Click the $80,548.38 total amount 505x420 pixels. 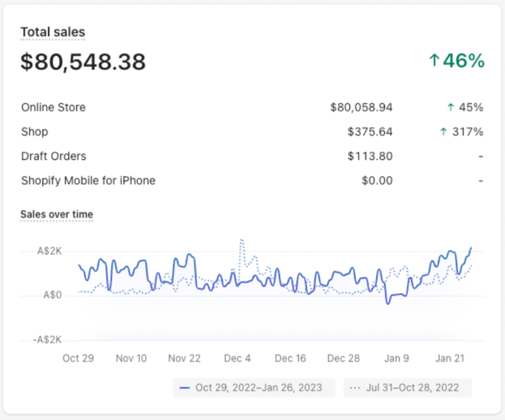83,62
